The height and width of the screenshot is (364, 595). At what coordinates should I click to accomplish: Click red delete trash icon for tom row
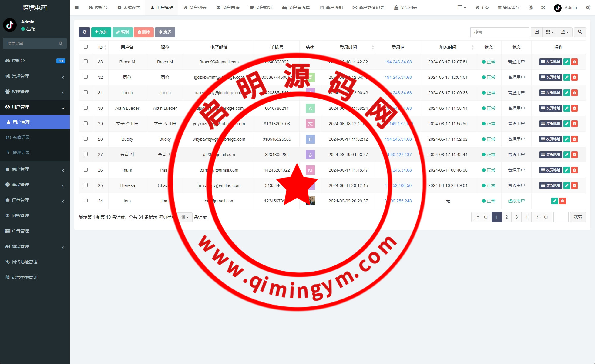point(562,201)
